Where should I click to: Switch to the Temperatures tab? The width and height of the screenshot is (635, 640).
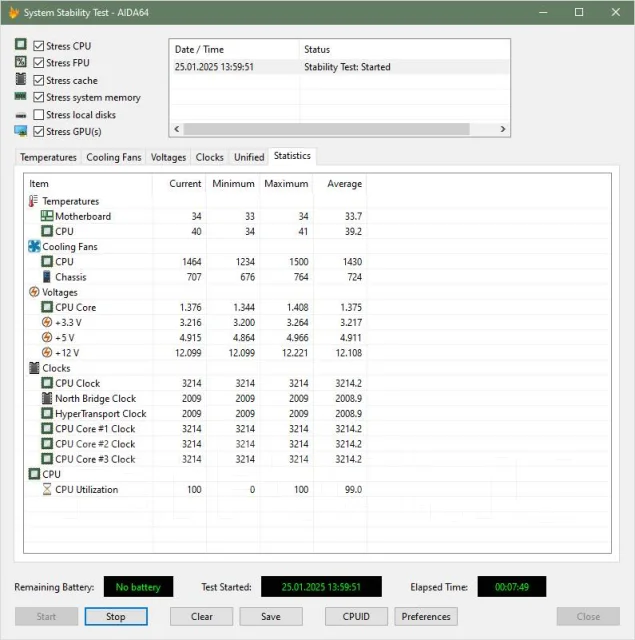[48, 157]
